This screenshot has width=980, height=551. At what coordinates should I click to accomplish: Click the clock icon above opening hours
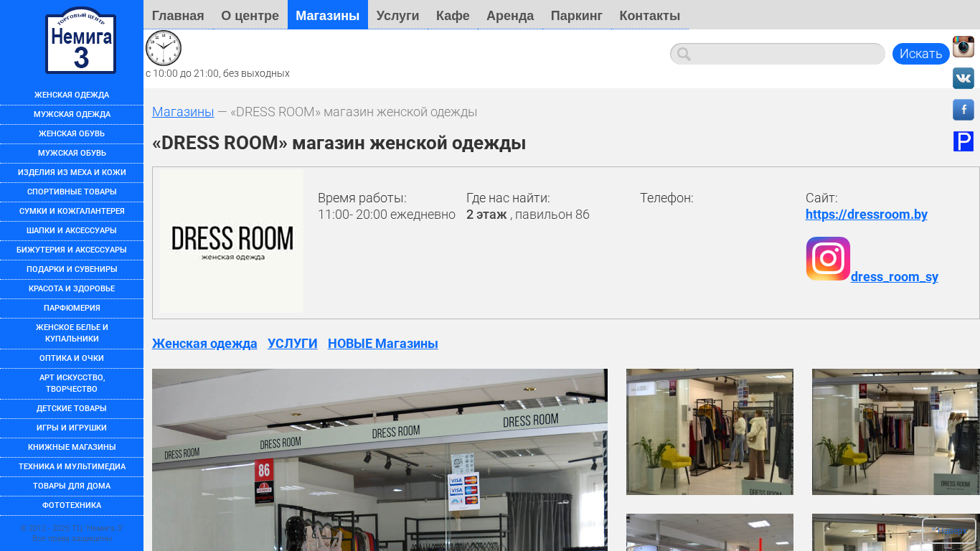[x=164, y=48]
